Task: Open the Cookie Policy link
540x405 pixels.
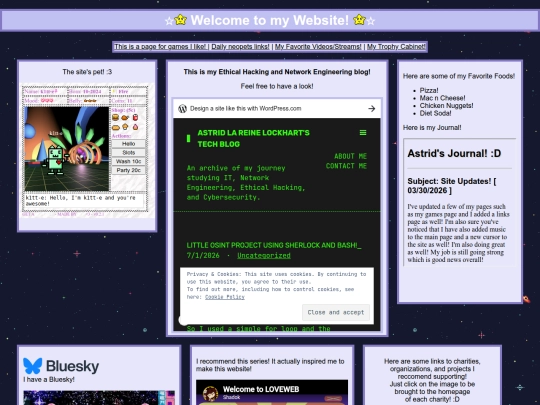Action: click(225, 297)
